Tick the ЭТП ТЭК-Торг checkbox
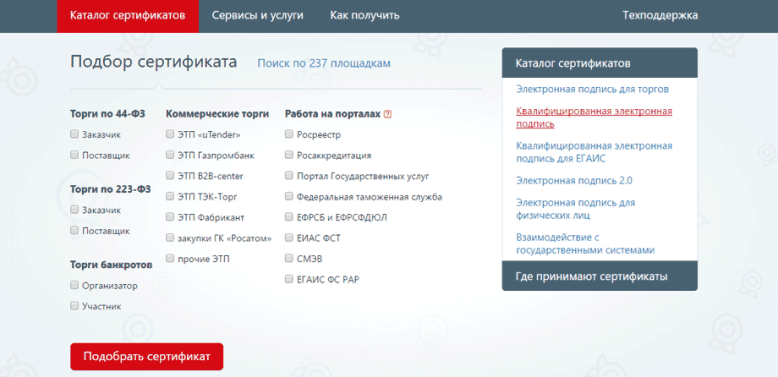The image size is (778, 377). coord(170,196)
